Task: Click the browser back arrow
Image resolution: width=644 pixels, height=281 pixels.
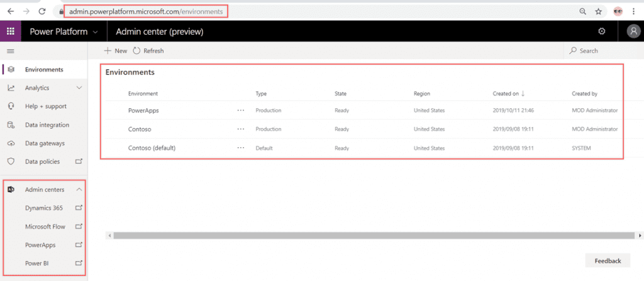Action: [11, 11]
